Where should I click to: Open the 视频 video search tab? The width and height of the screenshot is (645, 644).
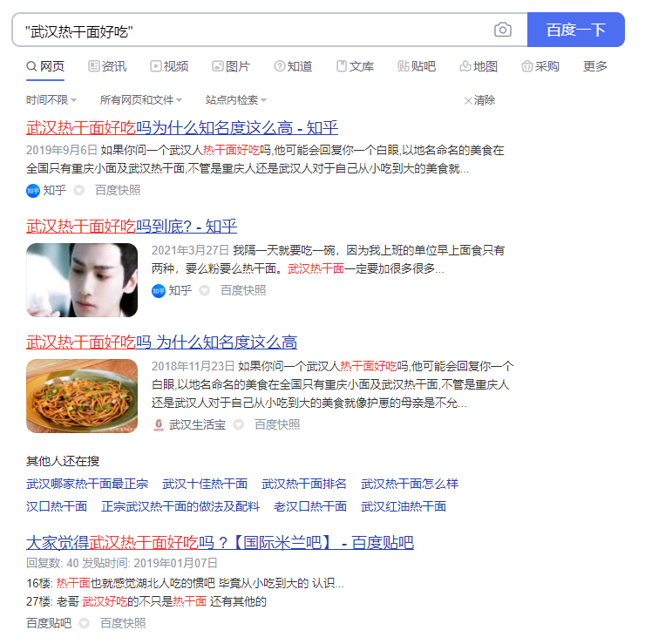[169, 66]
